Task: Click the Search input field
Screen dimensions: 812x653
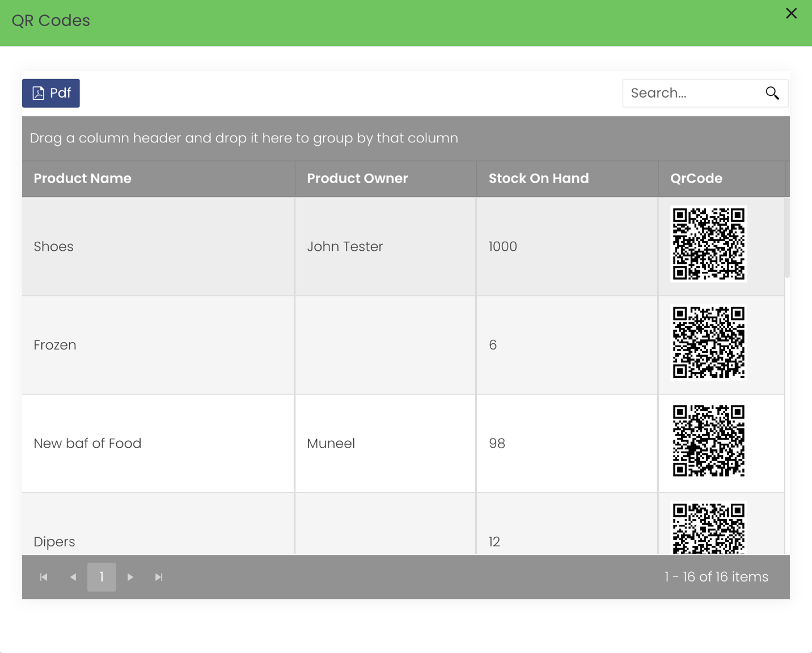Action: point(686,92)
